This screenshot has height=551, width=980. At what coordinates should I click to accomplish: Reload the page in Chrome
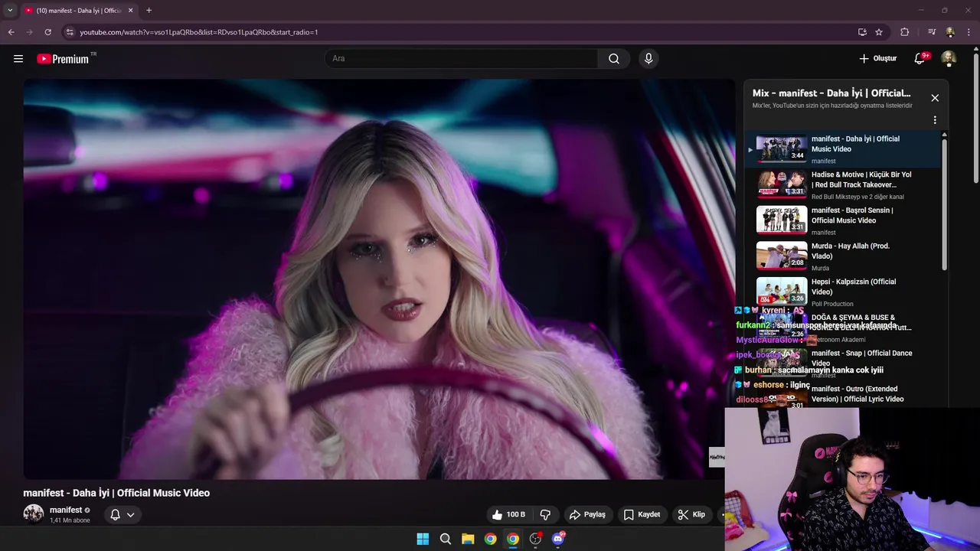click(47, 32)
